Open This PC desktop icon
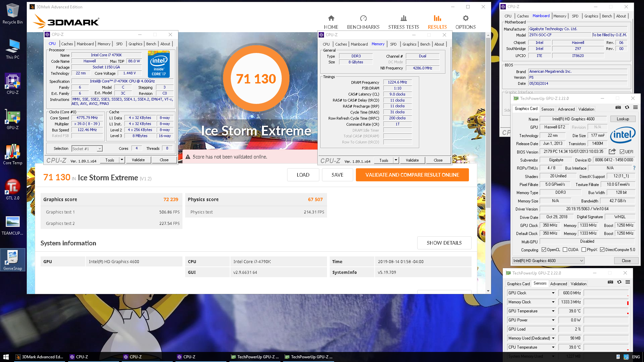Screen dimensions: 644x362 [x=12, y=49]
